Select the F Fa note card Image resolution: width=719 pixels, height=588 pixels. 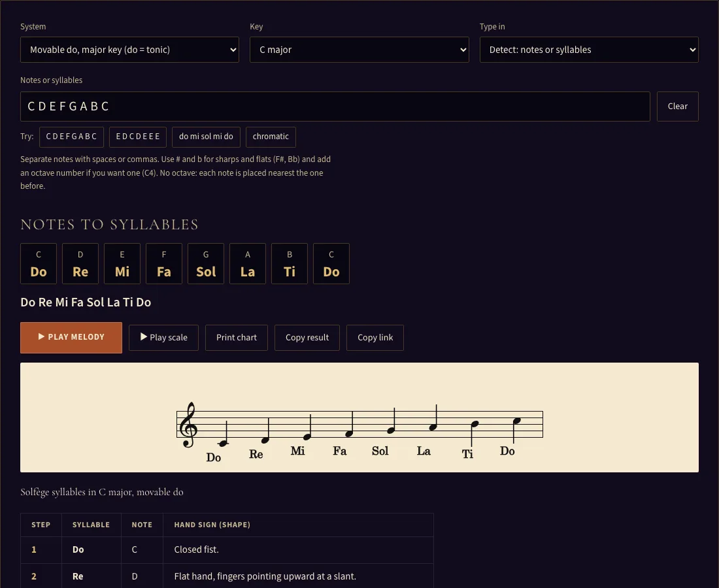point(163,263)
